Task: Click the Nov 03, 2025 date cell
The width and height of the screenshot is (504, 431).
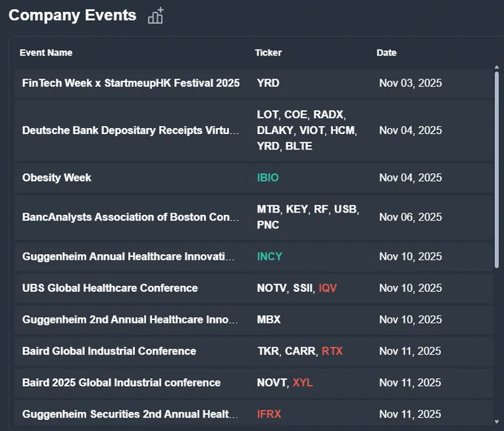Action: click(x=411, y=83)
